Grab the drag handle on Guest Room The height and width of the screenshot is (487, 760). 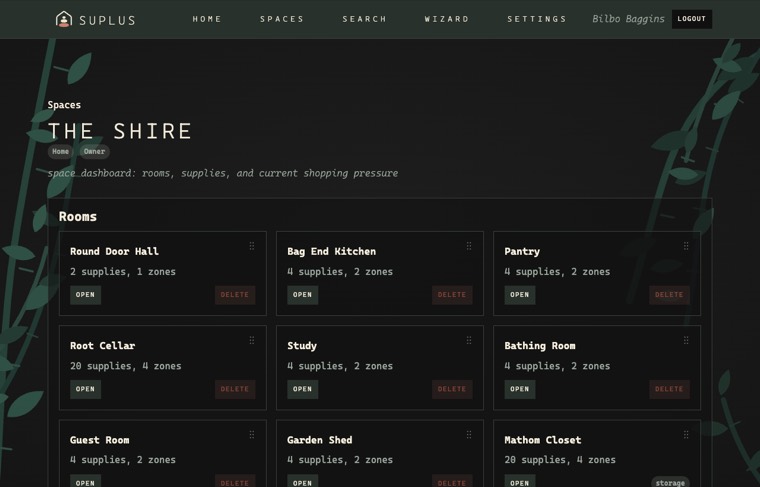pyautogui.click(x=252, y=435)
